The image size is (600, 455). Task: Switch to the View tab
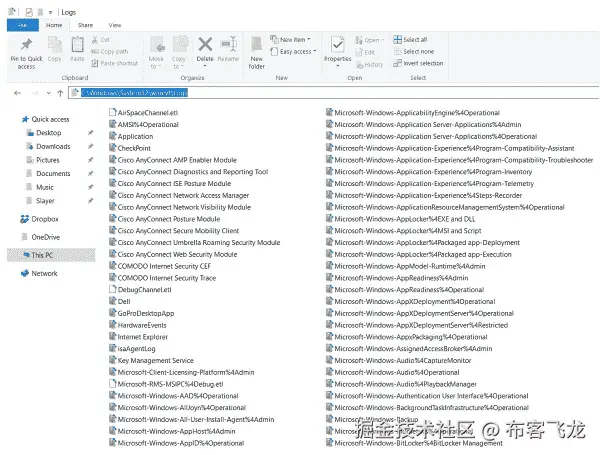(115, 25)
